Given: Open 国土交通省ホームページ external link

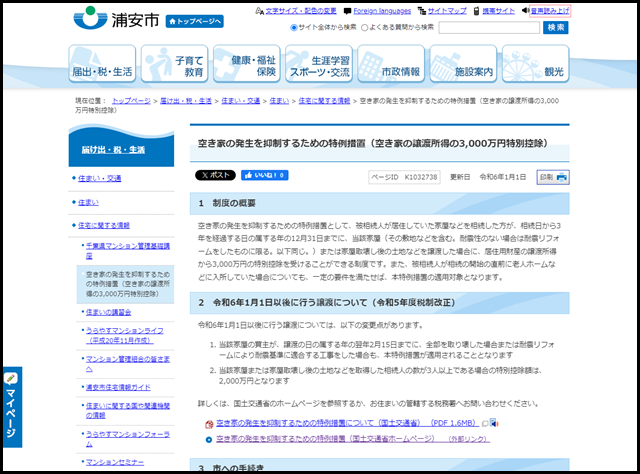Looking at the screenshot, I should (353, 439).
